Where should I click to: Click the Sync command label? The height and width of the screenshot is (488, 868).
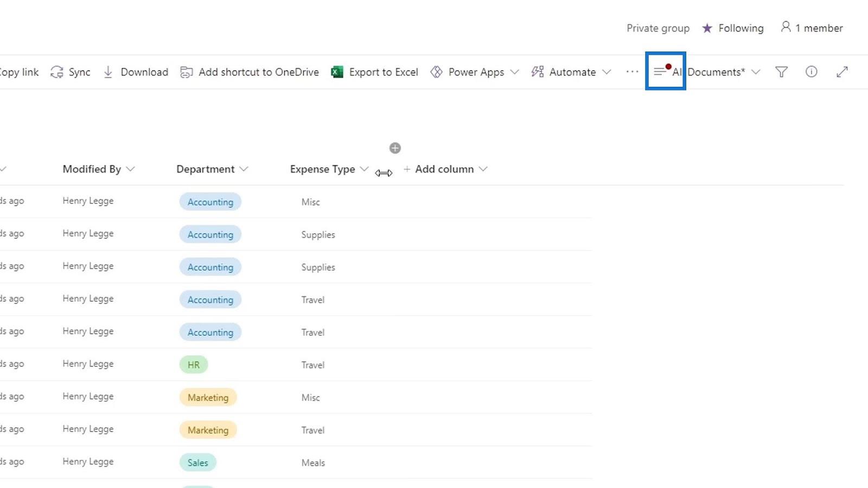coord(79,72)
